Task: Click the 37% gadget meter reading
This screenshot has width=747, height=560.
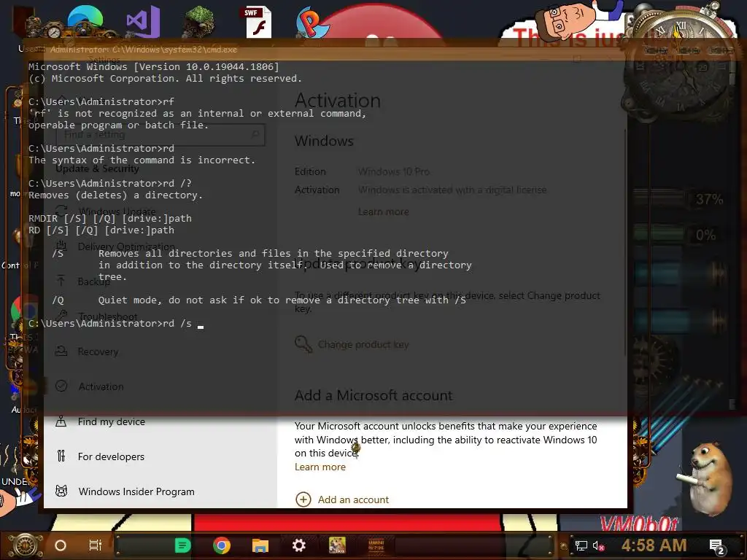Action: [x=709, y=199]
